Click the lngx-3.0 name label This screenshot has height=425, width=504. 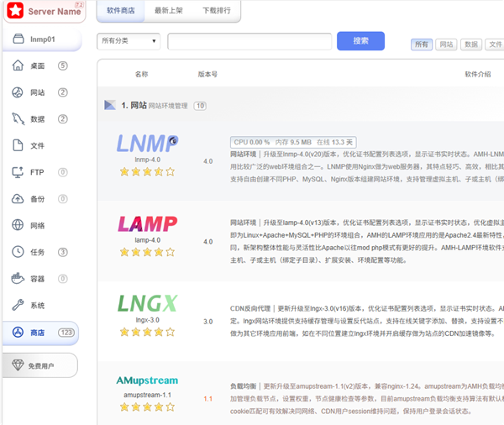(148, 320)
